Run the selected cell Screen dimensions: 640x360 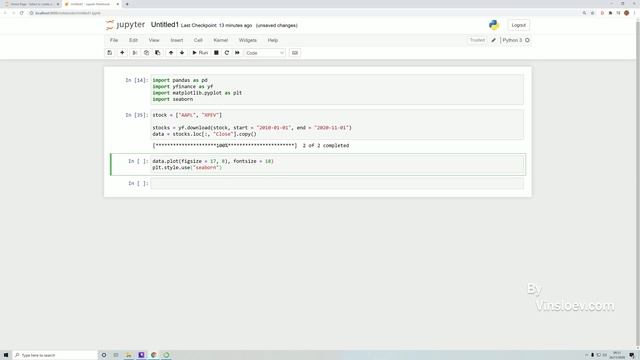[x=200, y=53]
